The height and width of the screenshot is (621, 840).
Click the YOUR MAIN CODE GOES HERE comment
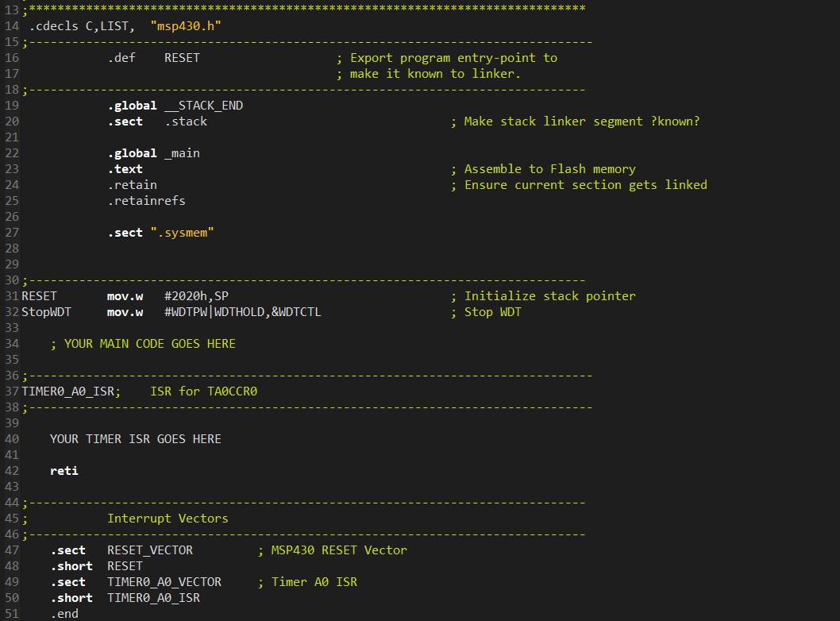click(x=149, y=343)
